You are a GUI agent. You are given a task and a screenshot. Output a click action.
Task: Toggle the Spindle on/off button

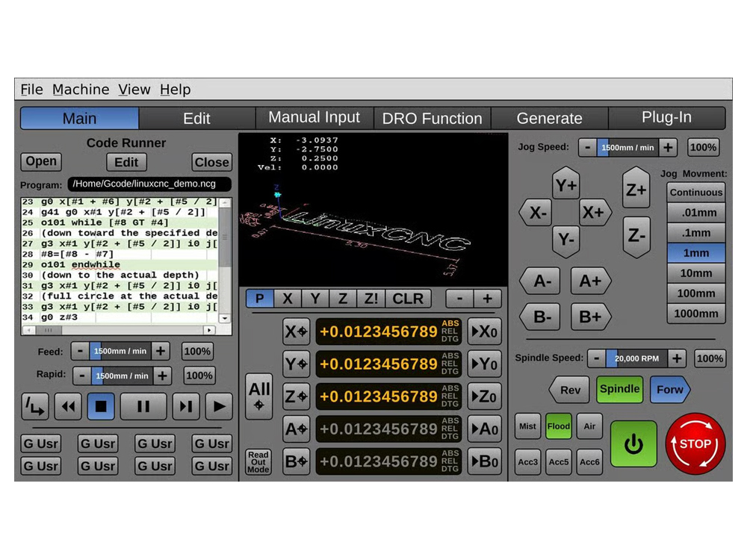pos(619,389)
